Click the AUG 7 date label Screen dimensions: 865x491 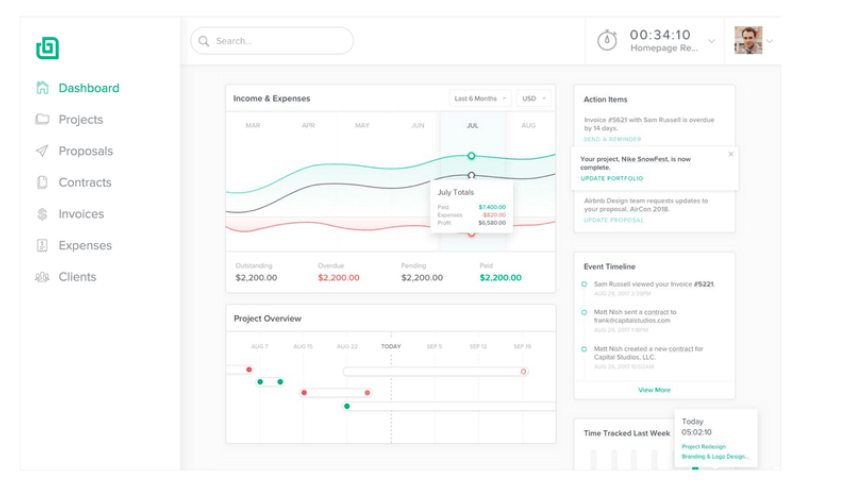pyautogui.click(x=259, y=346)
